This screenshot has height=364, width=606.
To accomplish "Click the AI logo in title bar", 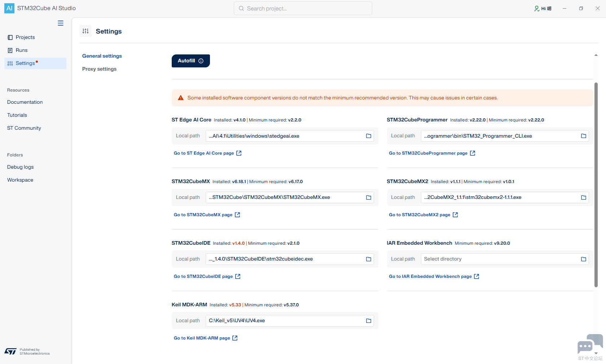I will pyautogui.click(x=9, y=8).
